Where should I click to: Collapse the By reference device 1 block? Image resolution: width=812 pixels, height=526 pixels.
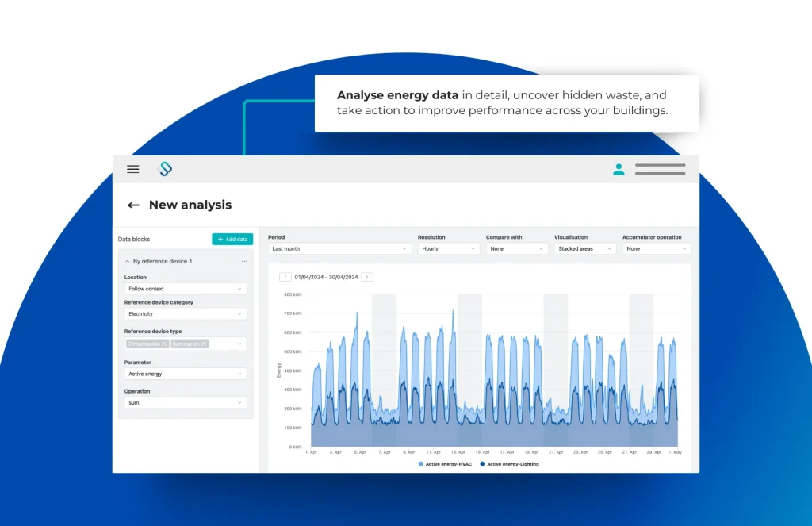(x=128, y=261)
